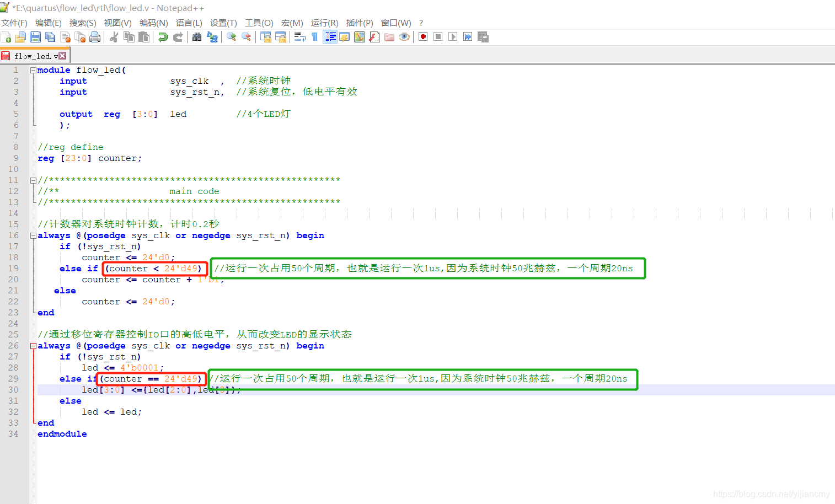Click the macro playback icon

point(453,37)
